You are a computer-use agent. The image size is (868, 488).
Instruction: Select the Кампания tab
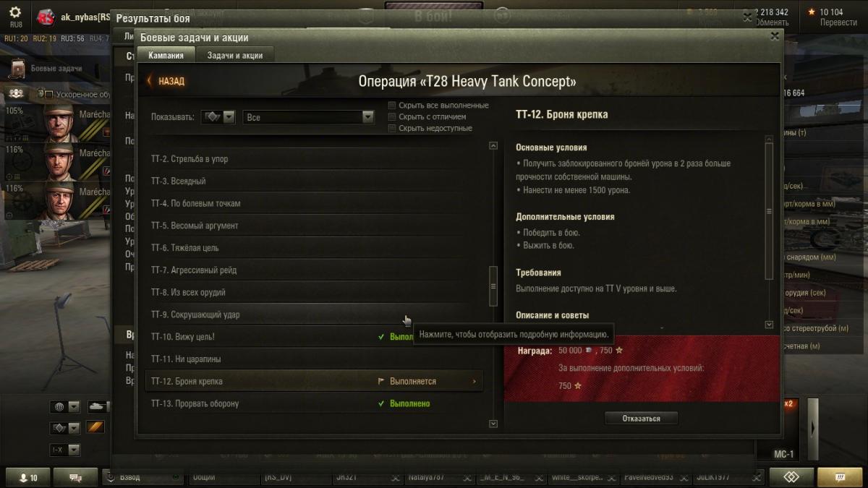tap(166, 55)
